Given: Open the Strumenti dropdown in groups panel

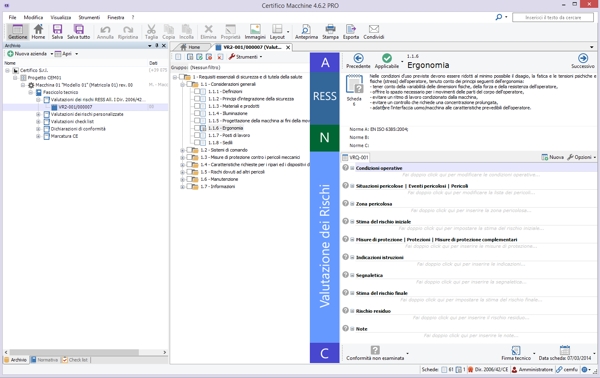Looking at the screenshot, I should click(246, 57).
